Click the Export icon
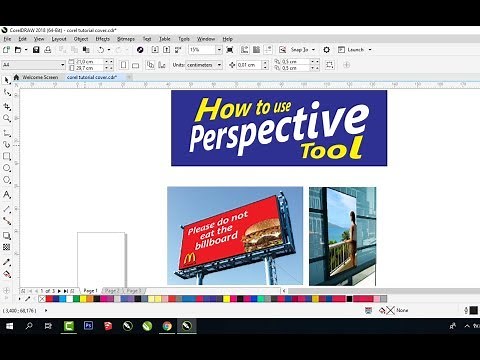Viewport: 480px width, 360px height. pos(166,50)
